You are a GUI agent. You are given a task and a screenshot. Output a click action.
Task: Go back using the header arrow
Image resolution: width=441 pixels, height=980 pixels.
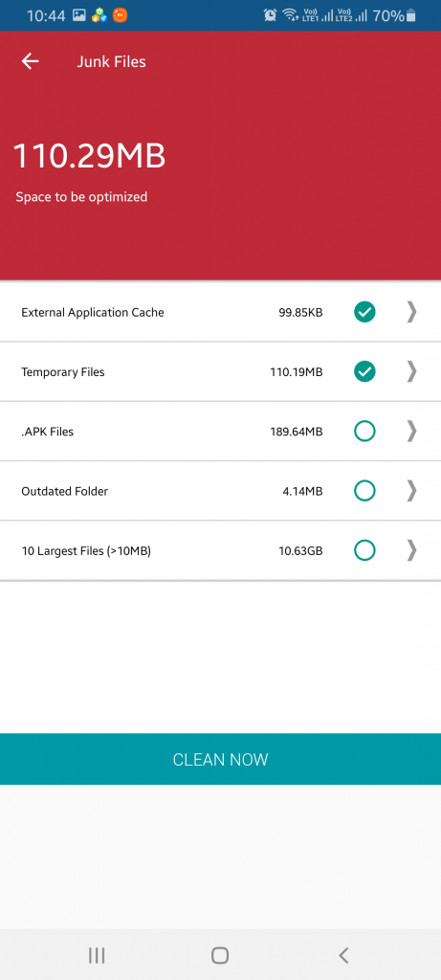tap(30, 61)
